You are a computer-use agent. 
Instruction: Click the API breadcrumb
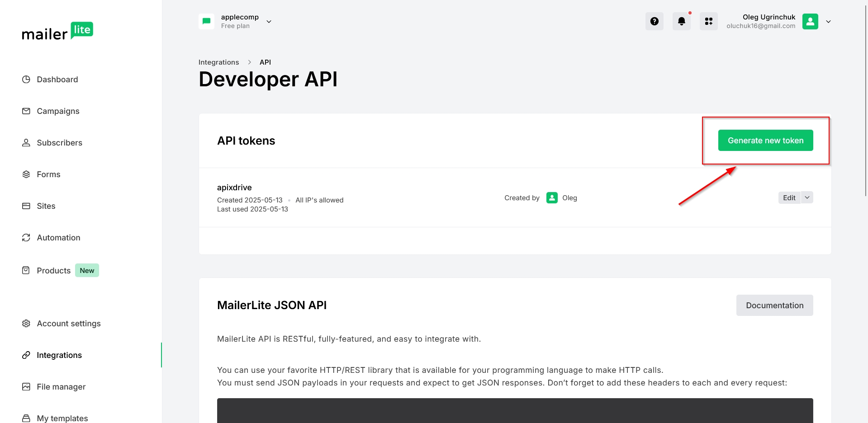coord(265,62)
